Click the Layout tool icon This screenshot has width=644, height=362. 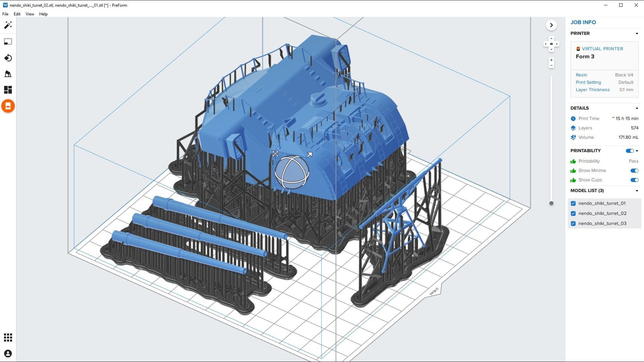click(8, 90)
